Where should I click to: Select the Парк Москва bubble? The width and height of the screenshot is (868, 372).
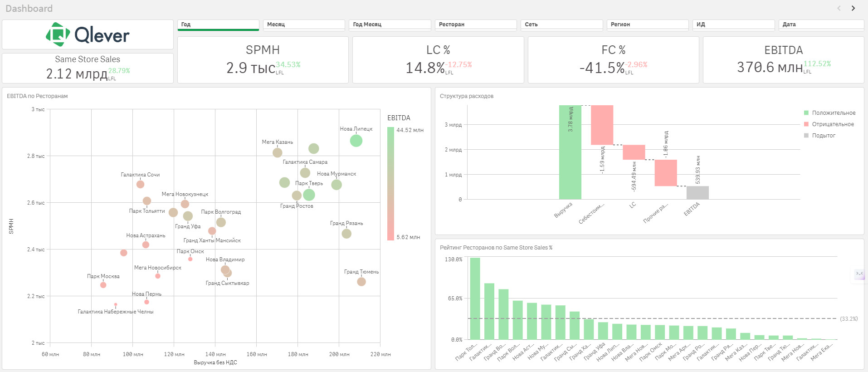pyautogui.click(x=103, y=285)
